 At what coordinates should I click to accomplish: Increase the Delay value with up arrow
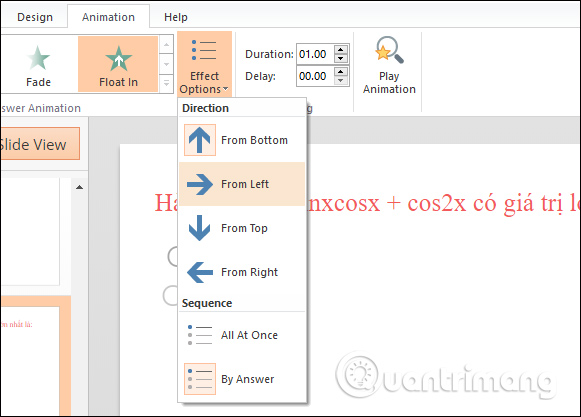tap(341, 72)
